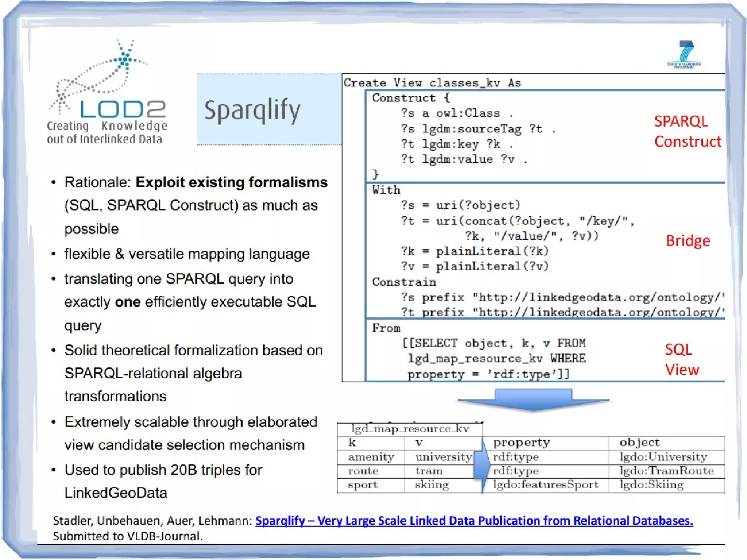Click the property column header
This screenshot has width=747, height=560.
pyautogui.click(x=522, y=443)
